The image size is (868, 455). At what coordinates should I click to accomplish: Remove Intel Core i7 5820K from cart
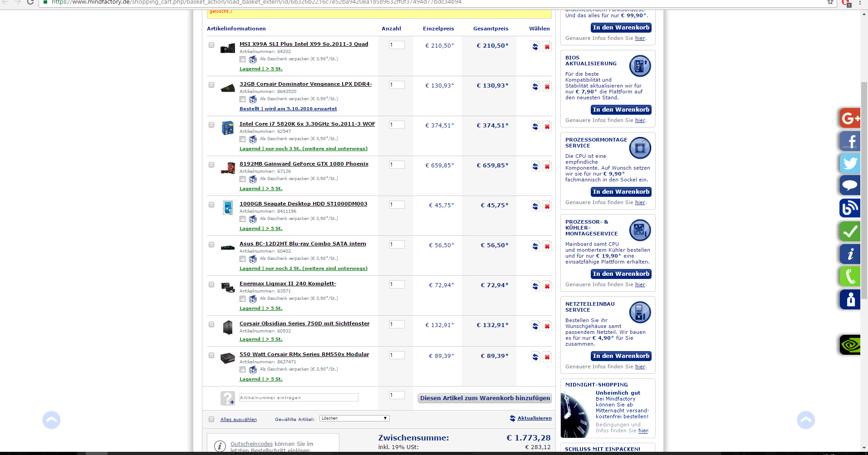pyautogui.click(x=547, y=127)
